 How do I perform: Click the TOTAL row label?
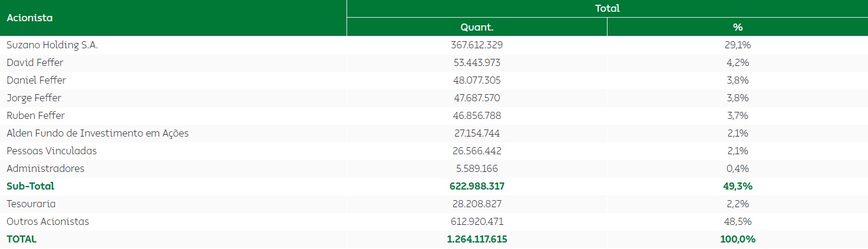(21, 239)
